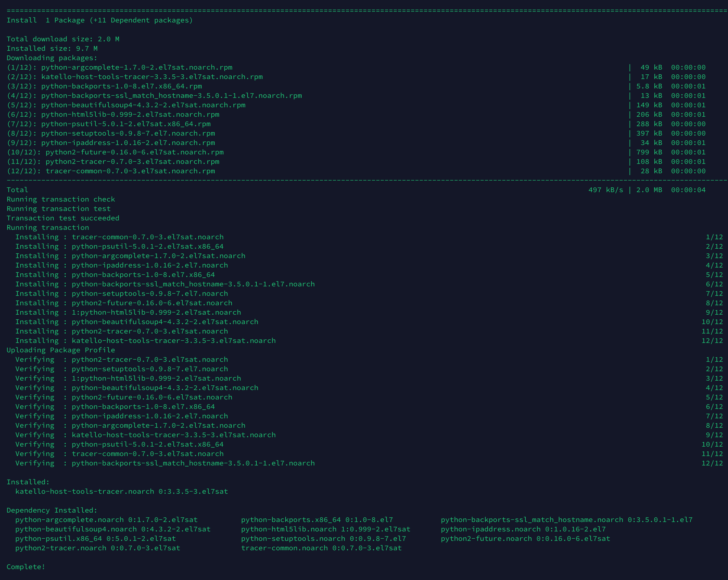
Task: Click the '799 kB' size value
Action: pyautogui.click(x=649, y=152)
